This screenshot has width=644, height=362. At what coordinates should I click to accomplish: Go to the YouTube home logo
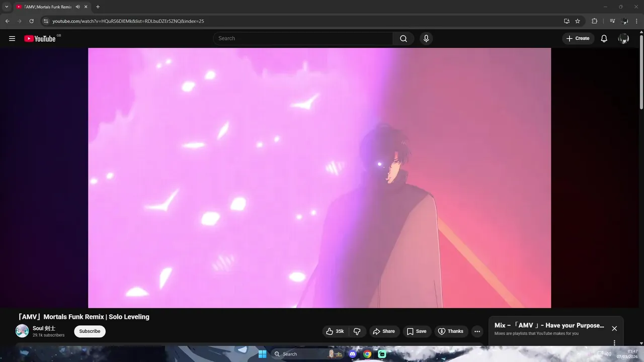click(x=40, y=39)
